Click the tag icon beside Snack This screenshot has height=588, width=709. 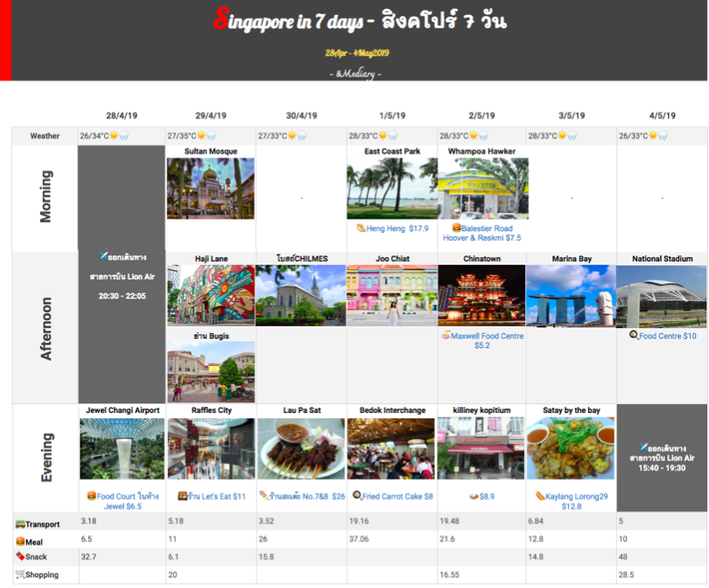pyautogui.click(x=20, y=556)
